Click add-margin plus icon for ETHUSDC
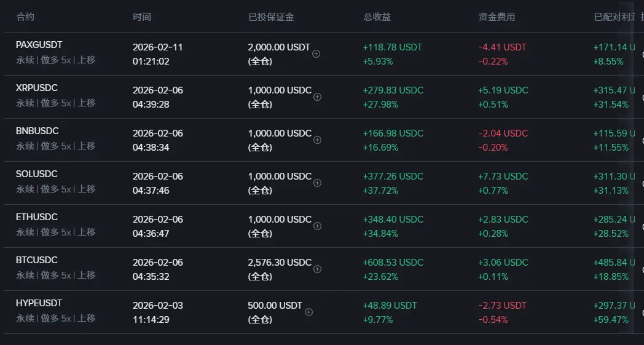 [318, 226]
